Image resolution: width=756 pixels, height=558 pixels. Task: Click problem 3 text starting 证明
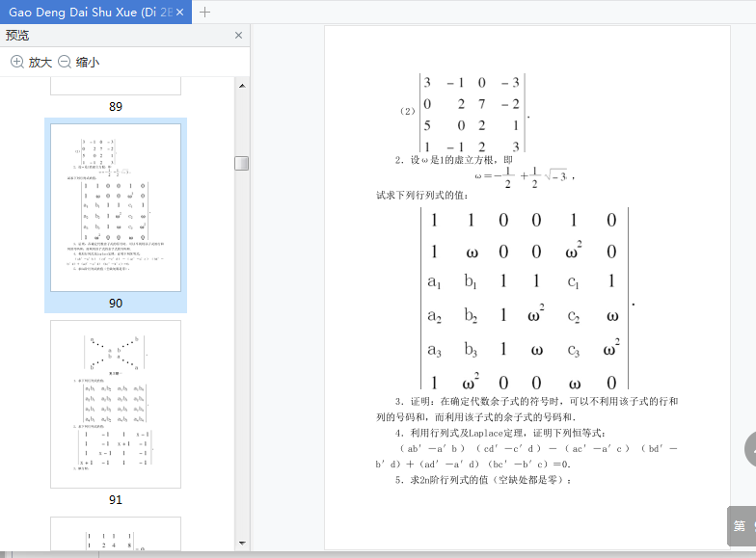526,409
